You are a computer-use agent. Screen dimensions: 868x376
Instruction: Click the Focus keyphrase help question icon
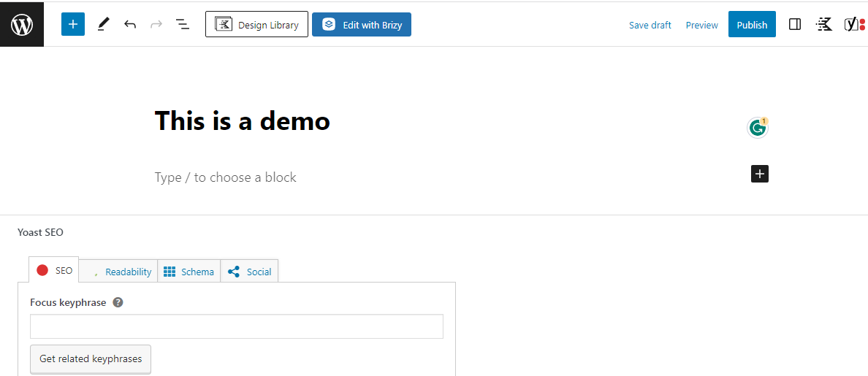[118, 302]
